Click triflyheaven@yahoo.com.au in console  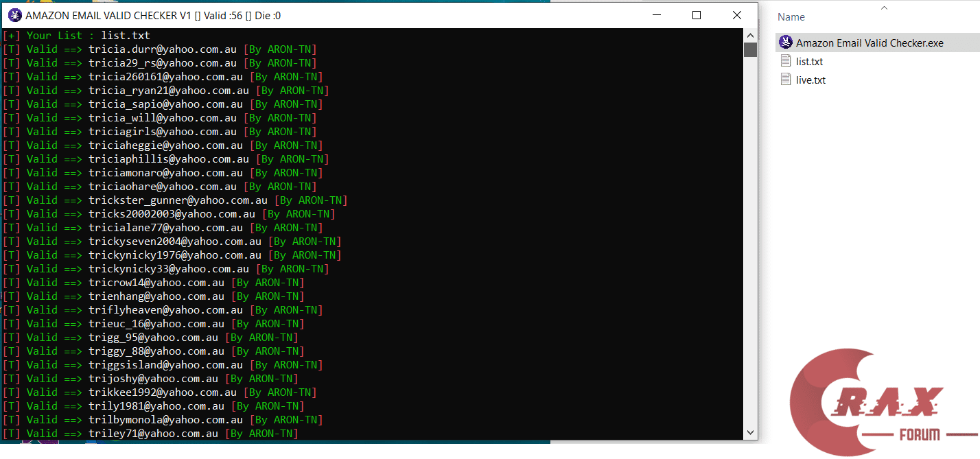coord(165,309)
